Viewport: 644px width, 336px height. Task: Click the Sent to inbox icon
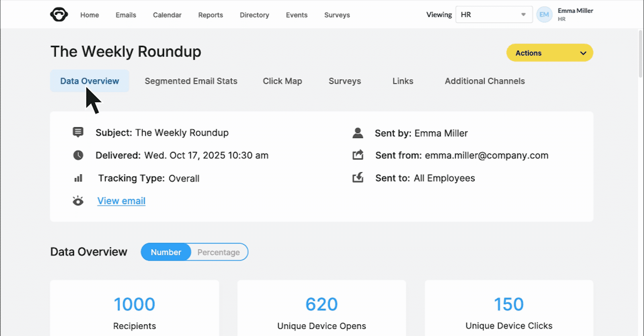(358, 178)
